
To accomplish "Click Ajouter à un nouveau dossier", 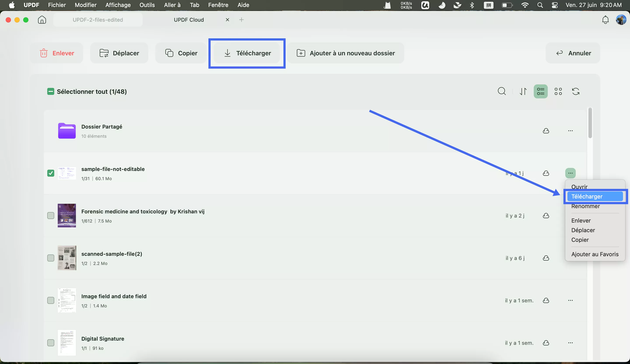I will (345, 53).
